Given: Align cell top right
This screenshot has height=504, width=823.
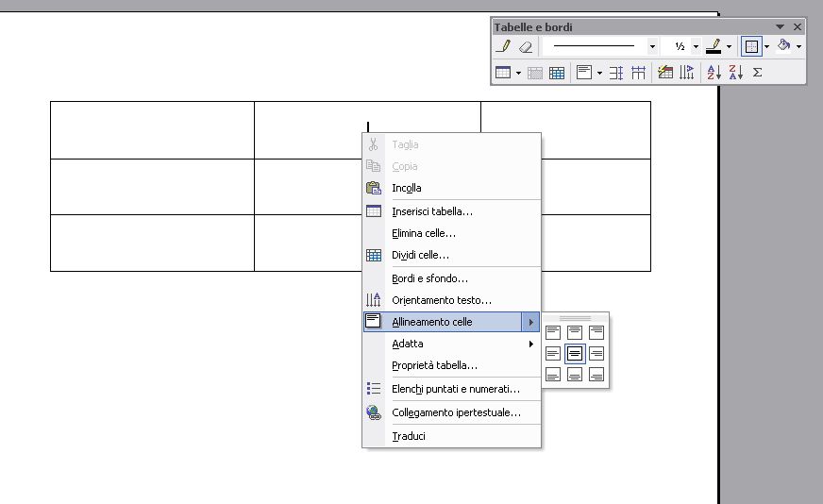Looking at the screenshot, I should point(596,332).
